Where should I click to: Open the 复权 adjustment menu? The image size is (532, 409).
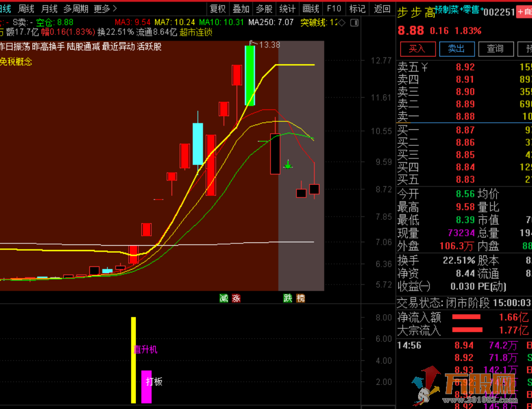[218, 9]
